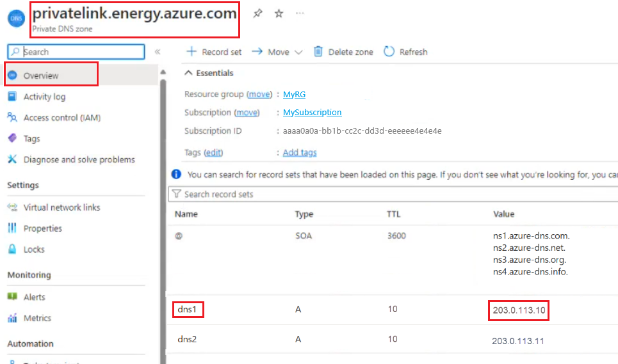Open Access control (IAM)

click(61, 118)
